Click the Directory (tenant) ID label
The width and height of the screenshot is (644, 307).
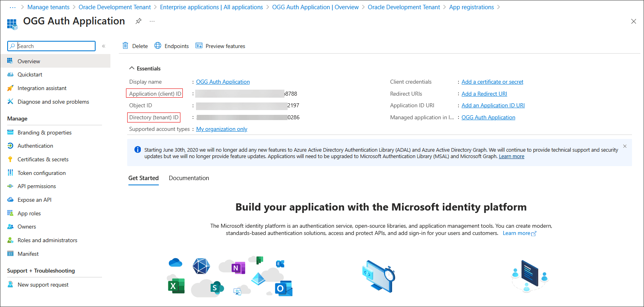click(154, 117)
